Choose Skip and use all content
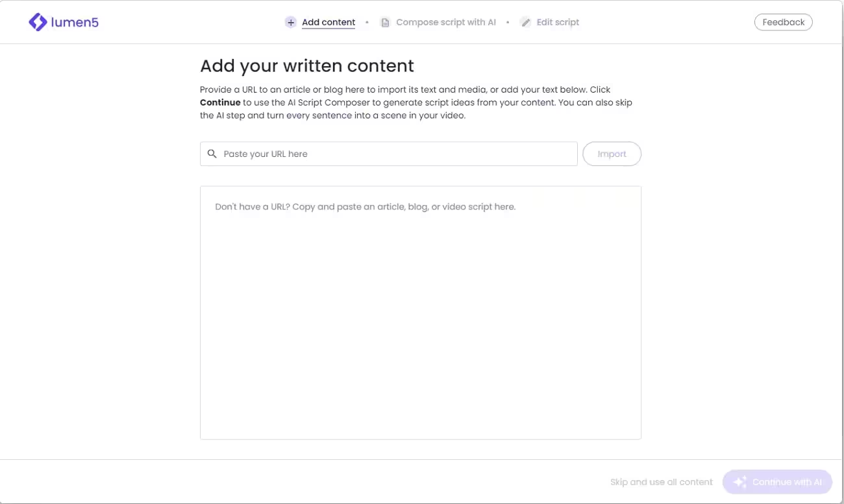Image resolution: width=844 pixels, height=504 pixels. coord(661,482)
